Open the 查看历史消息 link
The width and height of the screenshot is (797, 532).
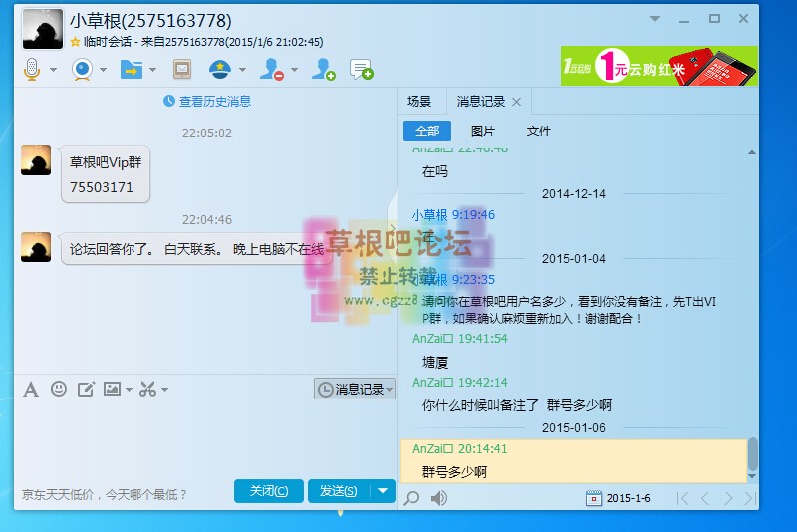[215, 101]
